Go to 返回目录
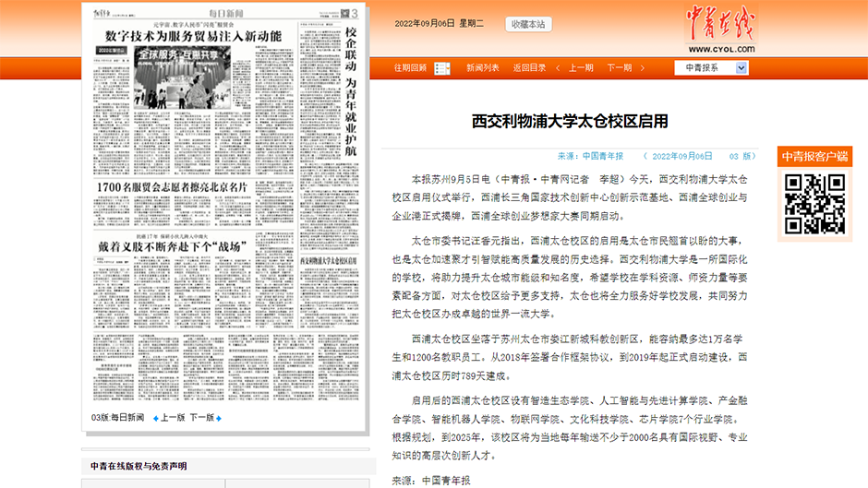 [x=529, y=68]
